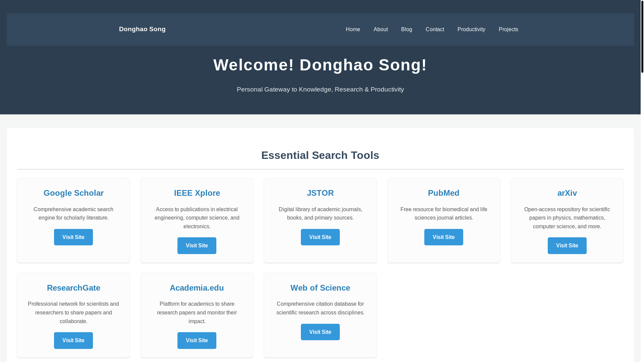Click the IEEE Xplore card title

tap(197, 193)
